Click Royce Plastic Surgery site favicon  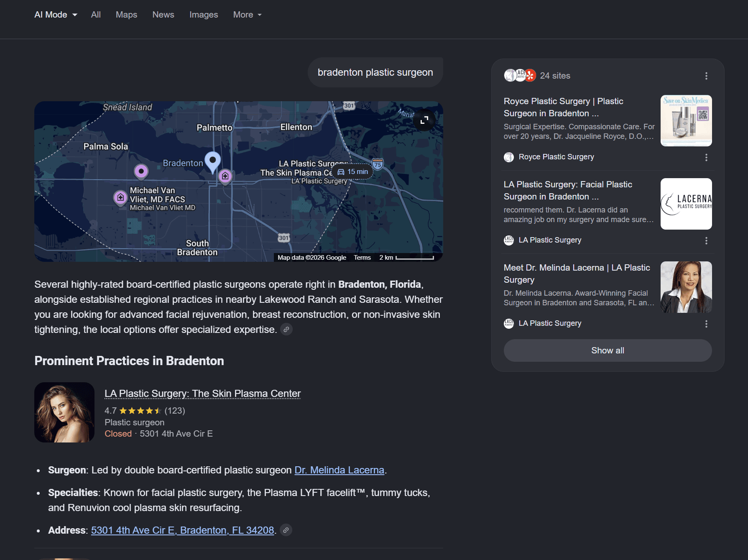(x=509, y=157)
